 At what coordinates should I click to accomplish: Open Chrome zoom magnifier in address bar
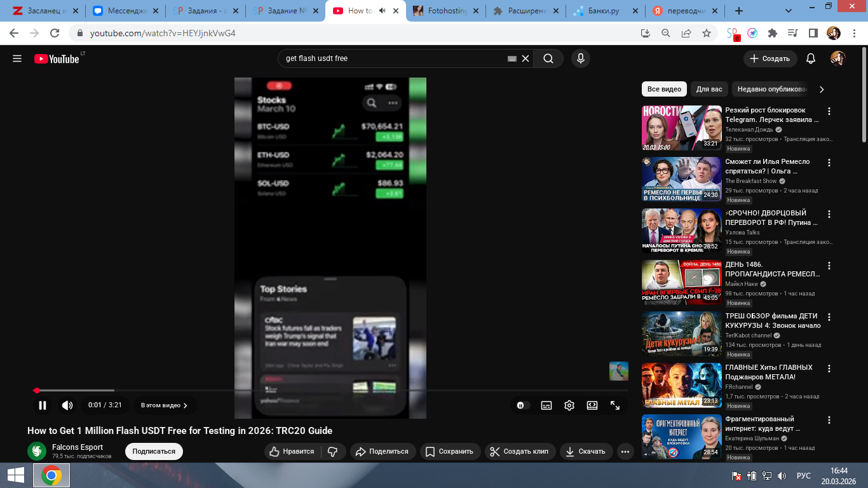pyautogui.click(x=666, y=33)
